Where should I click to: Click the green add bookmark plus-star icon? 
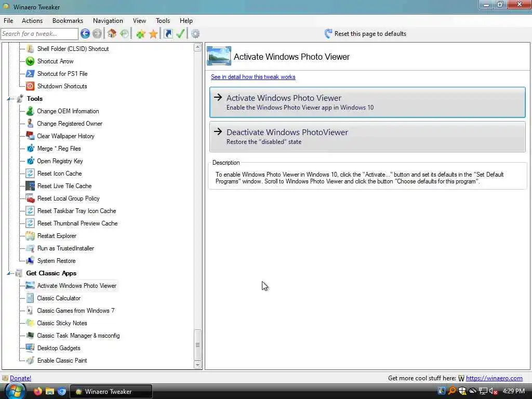coord(140,34)
